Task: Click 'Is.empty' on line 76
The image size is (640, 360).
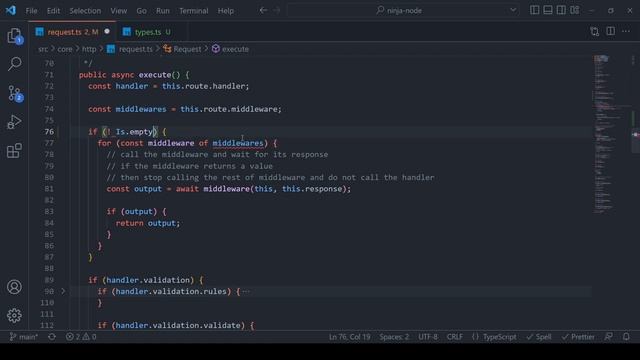Action: [134, 132]
